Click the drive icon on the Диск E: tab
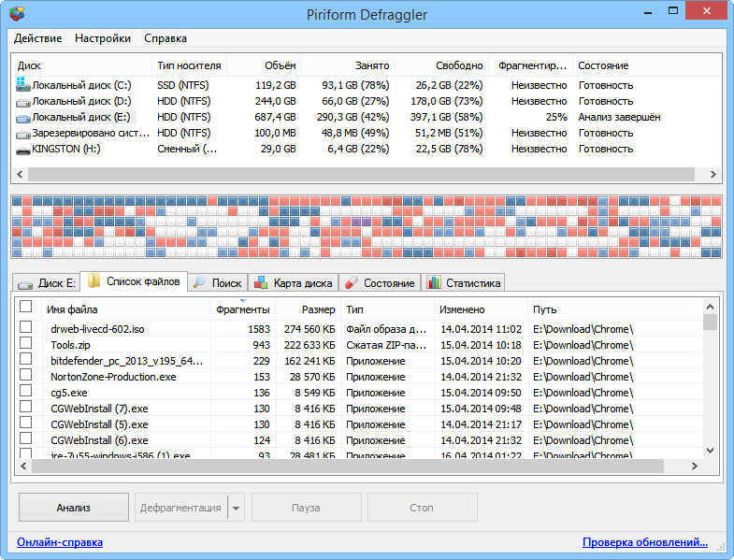This screenshot has height=560, width=734. tap(25, 284)
